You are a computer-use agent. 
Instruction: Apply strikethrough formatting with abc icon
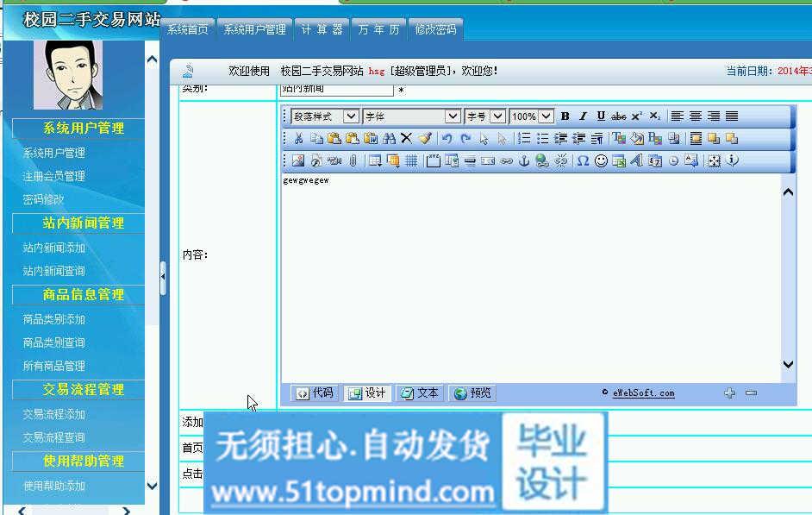click(619, 116)
